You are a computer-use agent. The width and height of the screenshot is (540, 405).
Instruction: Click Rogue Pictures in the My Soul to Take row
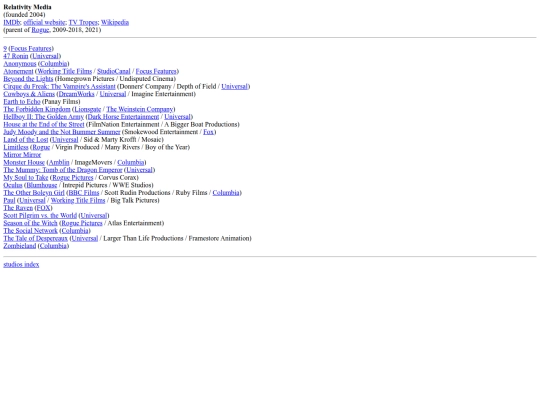pos(73,177)
